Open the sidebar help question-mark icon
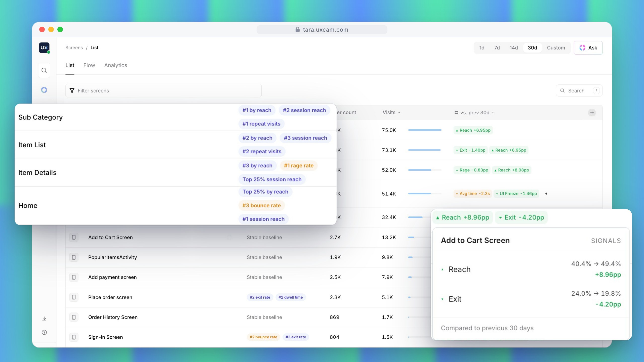Screen dimensions: 644x362 (44, 332)
